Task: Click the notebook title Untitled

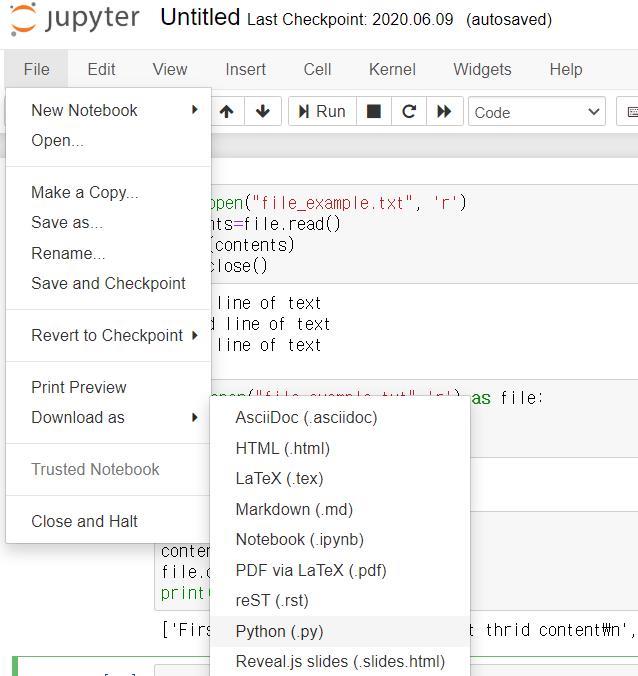Action: pyautogui.click(x=200, y=18)
